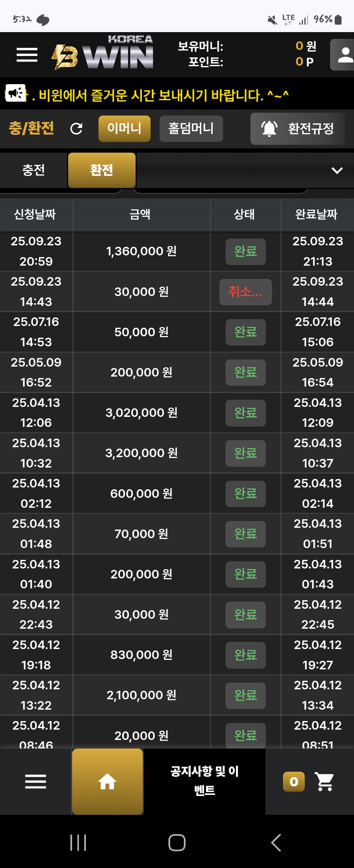Image resolution: width=354 pixels, height=868 pixels.
Task: Tap the cart count badge showing 0
Action: click(294, 782)
